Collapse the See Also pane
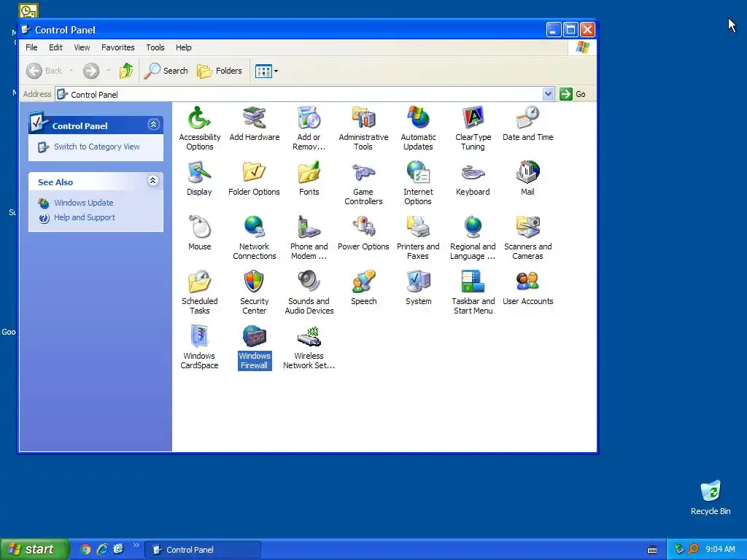Image resolution: width=747 pixels, height=560 pixels. [x=153, y=181]
